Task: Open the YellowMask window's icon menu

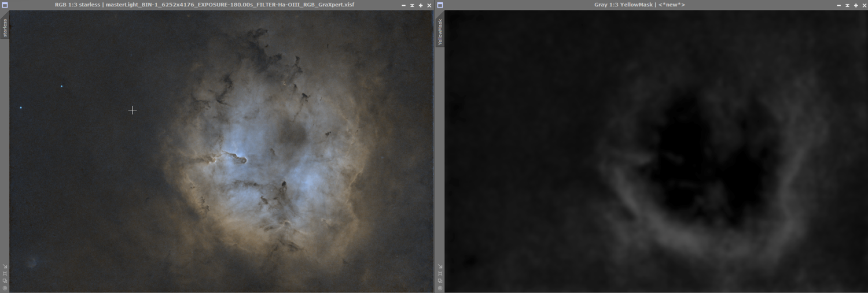Action: pyautogui.click(x=440, y=5)
